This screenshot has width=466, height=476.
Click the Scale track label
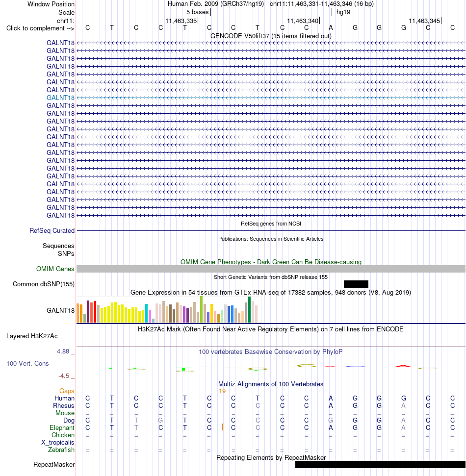(x=66, y=12)
